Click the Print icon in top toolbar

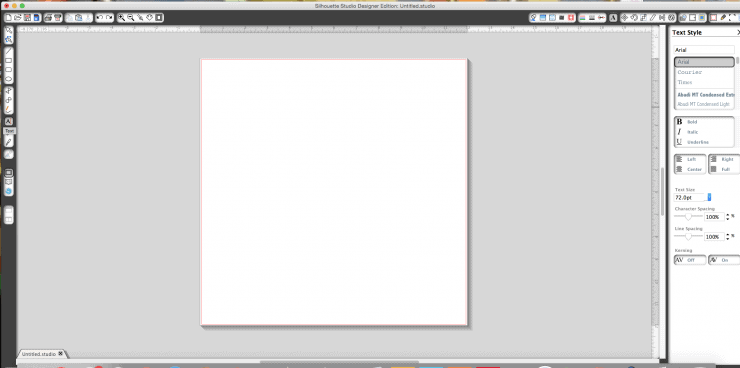[48, 17]
